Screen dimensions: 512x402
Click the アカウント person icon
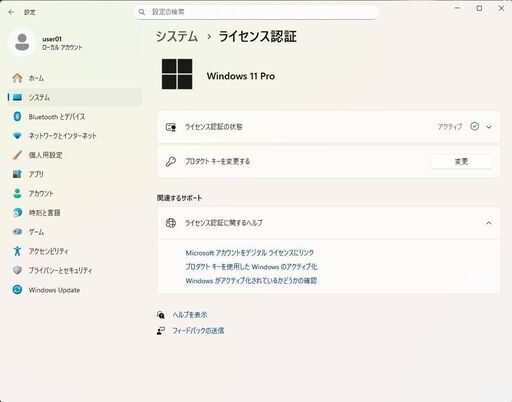pos(17,193)
